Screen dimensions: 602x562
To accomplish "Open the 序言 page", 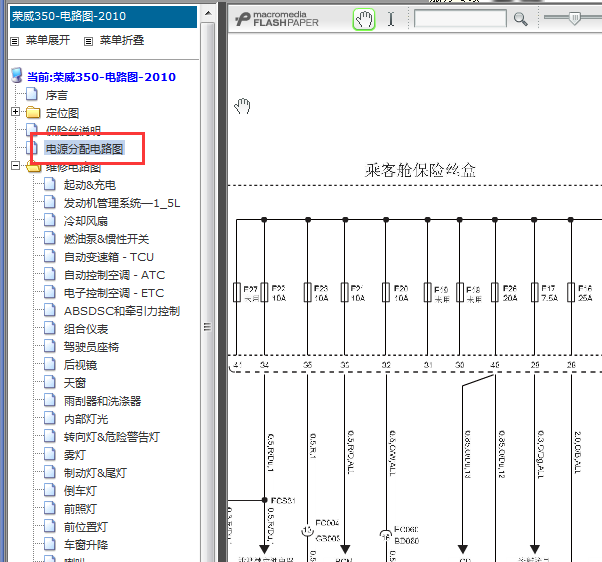I will pos(57,95).
